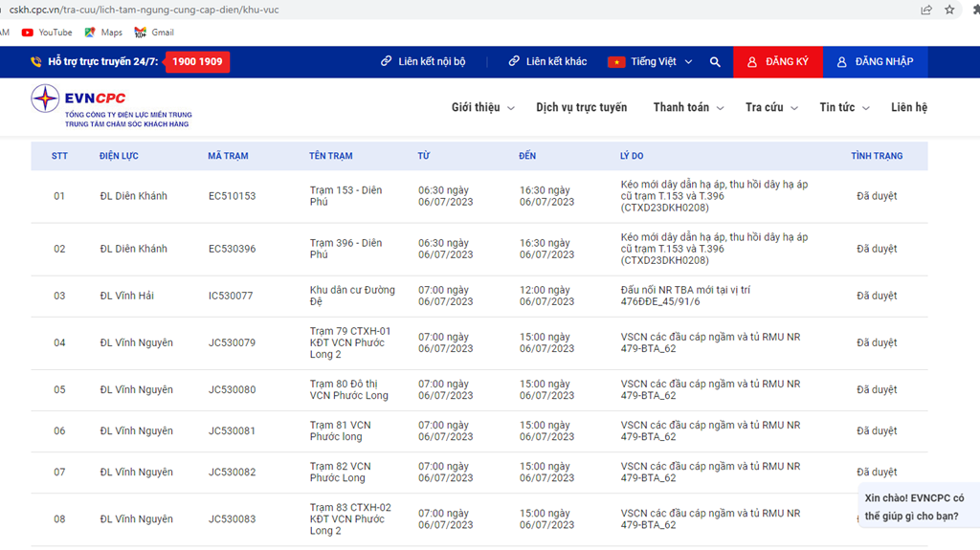The height and width of the screenshot is (550, 980).
Task: Expand the Thanh toán menu
Action: [688, 107]
